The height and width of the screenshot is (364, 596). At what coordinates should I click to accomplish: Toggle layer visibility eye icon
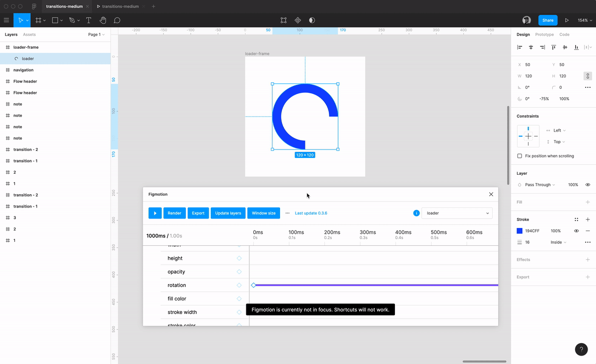(x=588, y=185)
